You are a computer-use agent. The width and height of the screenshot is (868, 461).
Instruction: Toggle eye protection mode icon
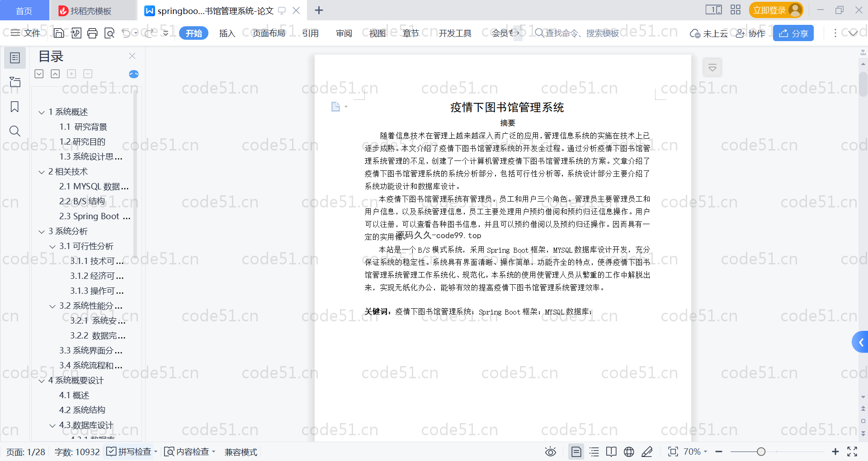pyautogui.click(x=550, y=452)
